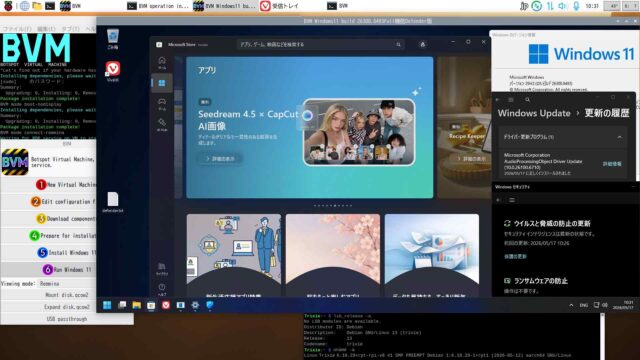Image resolution: width=640 pixels, height=360 pixels.
Task: Open the Store profile account icon
Action: [x=422, y=44]
